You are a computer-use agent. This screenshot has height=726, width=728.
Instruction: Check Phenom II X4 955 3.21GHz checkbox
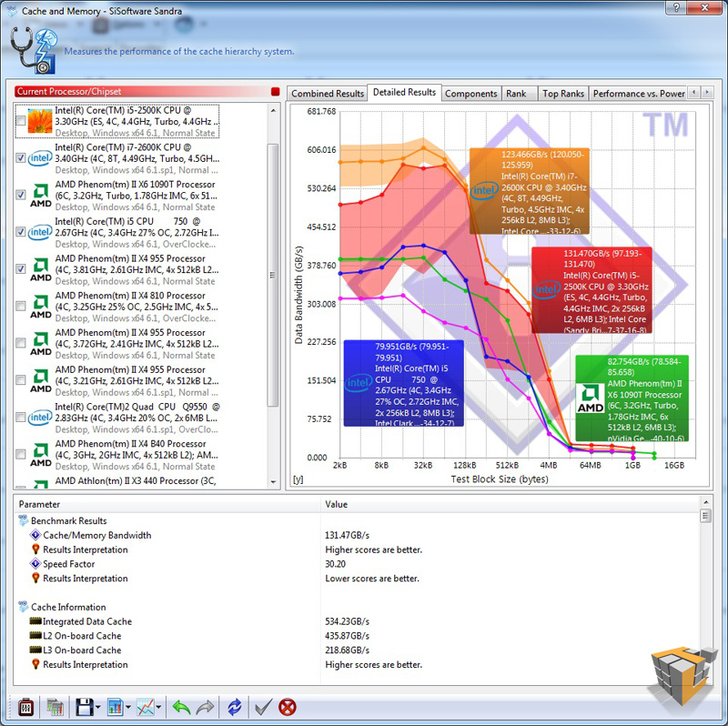pos(20,380)
